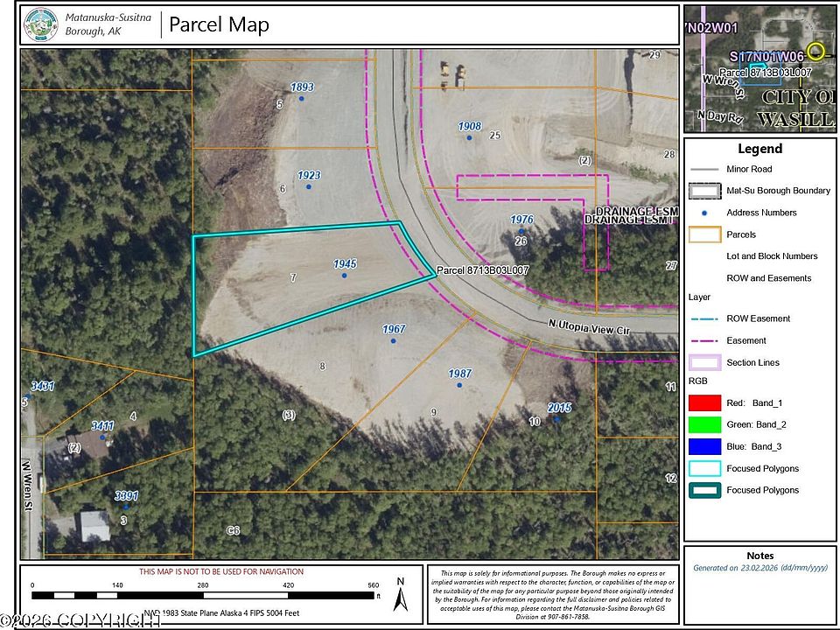Click the blue address marker for 1908
Image resolution: width=840 pixels, height=630 pixels.
(x=469, y=137)
